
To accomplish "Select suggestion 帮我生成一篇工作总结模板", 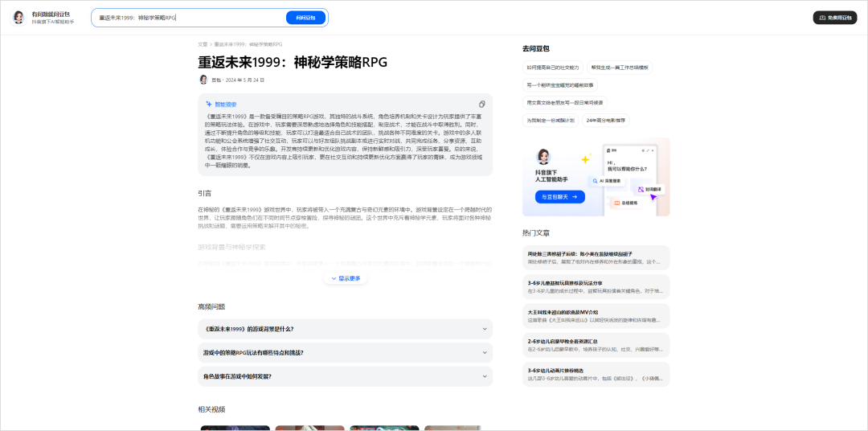I will [620, 68].
